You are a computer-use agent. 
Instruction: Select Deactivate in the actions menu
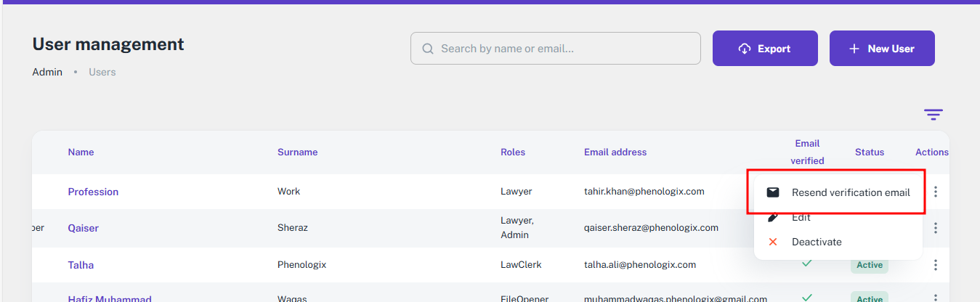coord(816,242)
